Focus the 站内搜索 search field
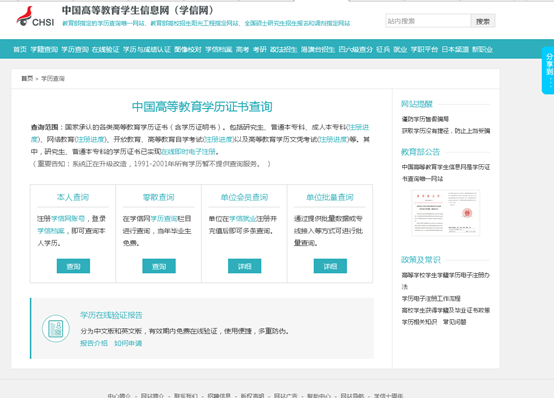The height and width of the screenshot is (398, 554). click(x=428, y=21)
